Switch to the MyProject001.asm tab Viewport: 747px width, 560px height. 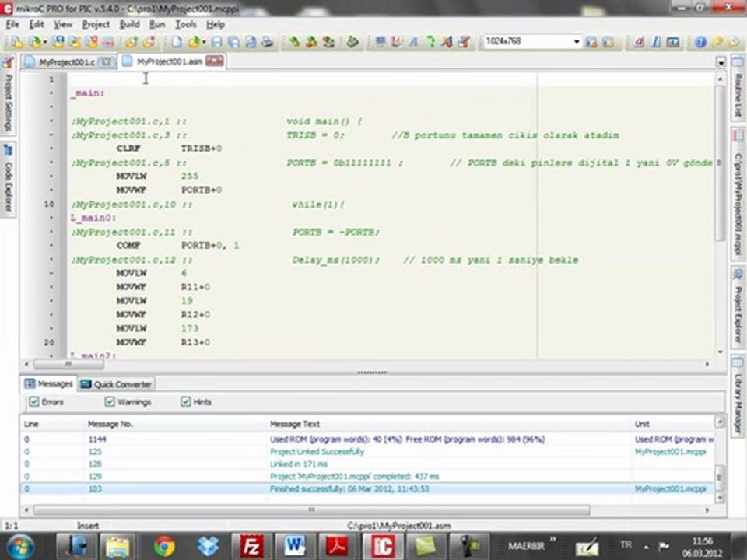click(169, 61)
